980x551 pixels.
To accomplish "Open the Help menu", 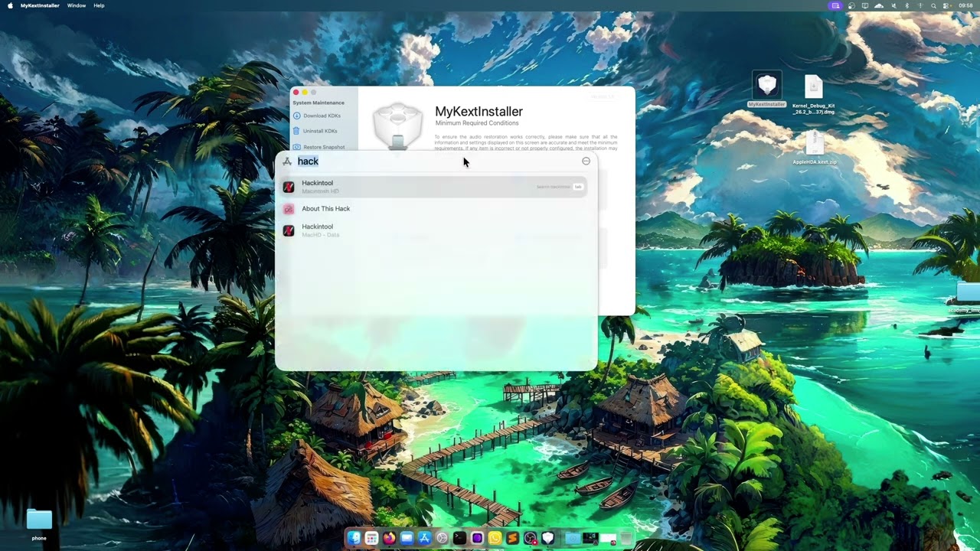I will click(x=99, y=5).
